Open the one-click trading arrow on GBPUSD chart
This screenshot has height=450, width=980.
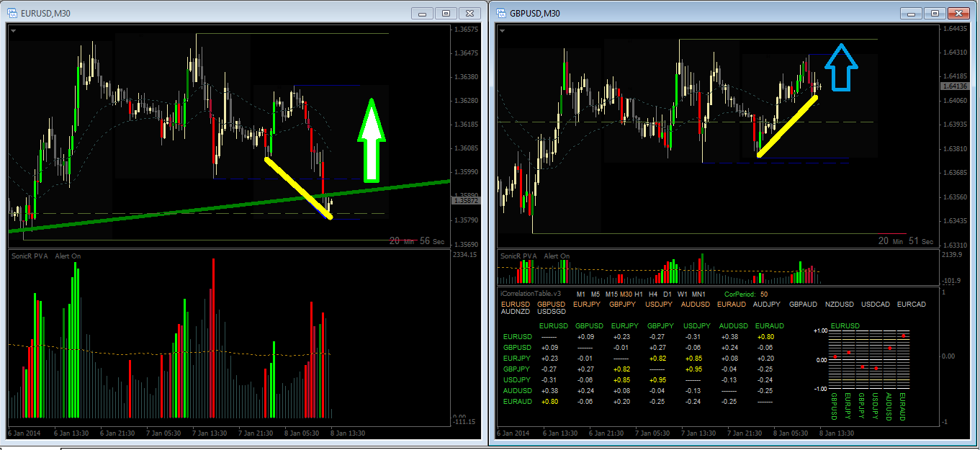503,30
